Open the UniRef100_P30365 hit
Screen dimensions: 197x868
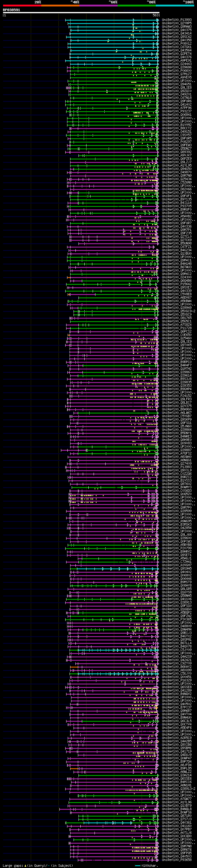(177, 619)
